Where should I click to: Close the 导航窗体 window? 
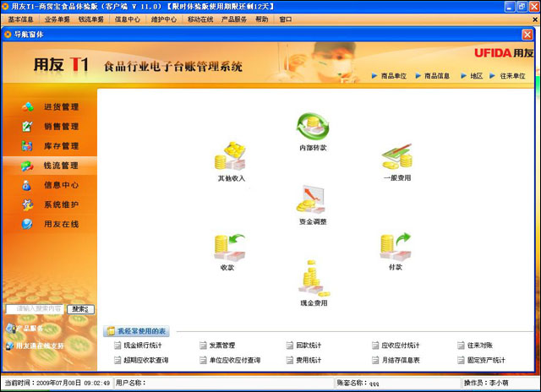coord(527,35)
